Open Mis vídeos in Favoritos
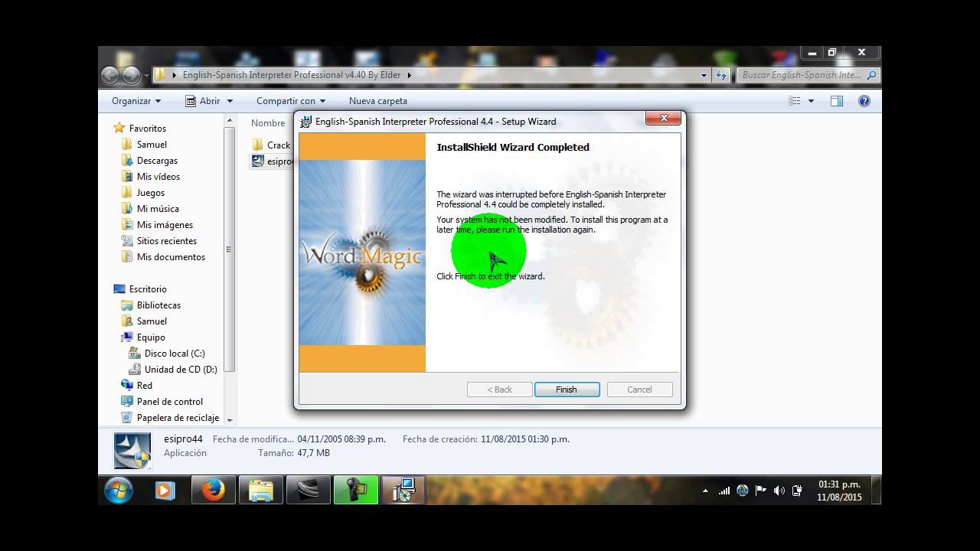980x551 pixels. [158, 177]
